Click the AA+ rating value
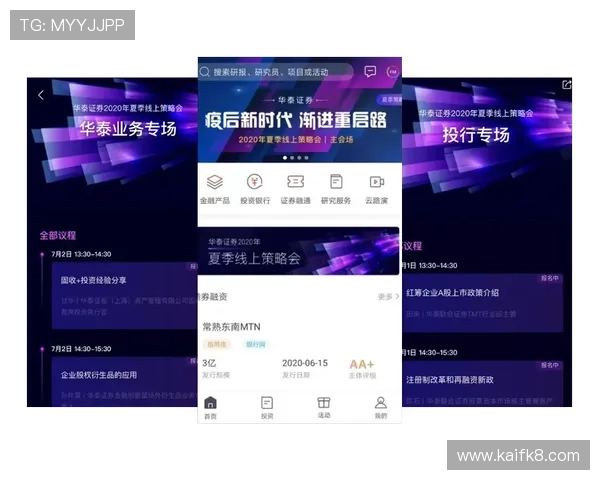 point(361,364)
